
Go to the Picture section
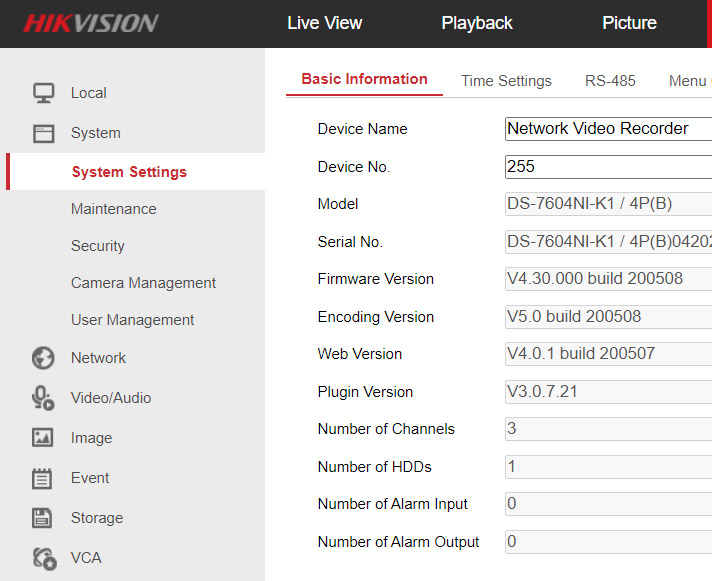(x=629, y=23)
